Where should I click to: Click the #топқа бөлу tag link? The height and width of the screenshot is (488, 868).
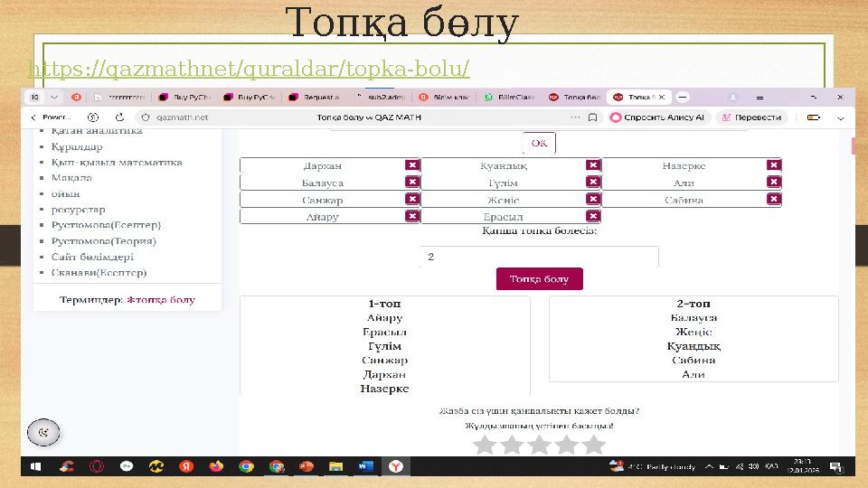(161, 299)
